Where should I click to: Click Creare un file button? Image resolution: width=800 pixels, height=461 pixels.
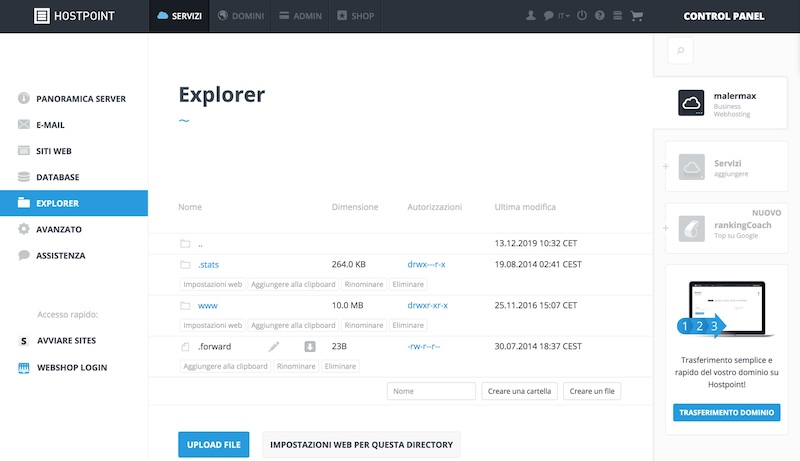point(592,391)
